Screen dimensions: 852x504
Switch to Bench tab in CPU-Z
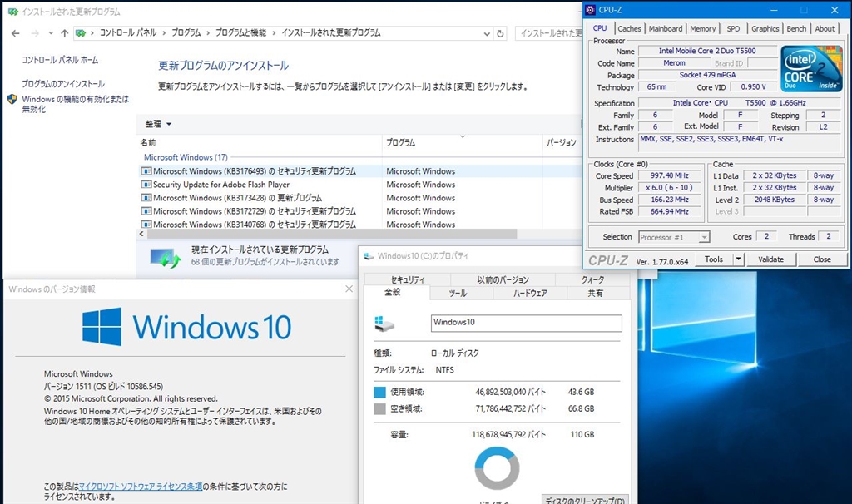796,29
